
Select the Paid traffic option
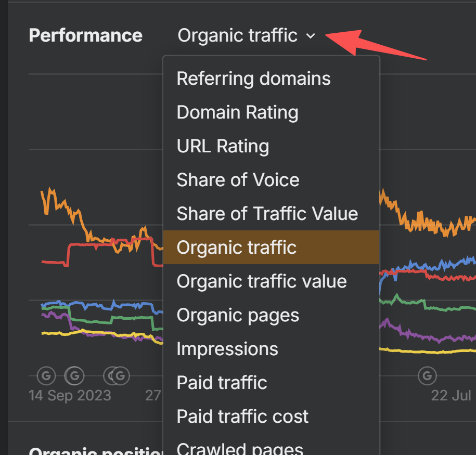tap(222, 383)
